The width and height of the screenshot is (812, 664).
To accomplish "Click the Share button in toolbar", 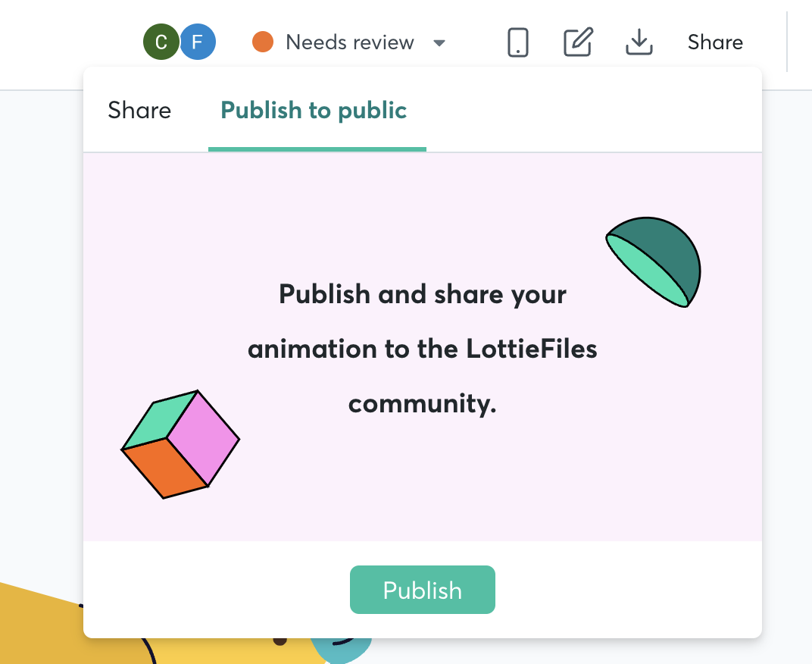I will point(715,42).
